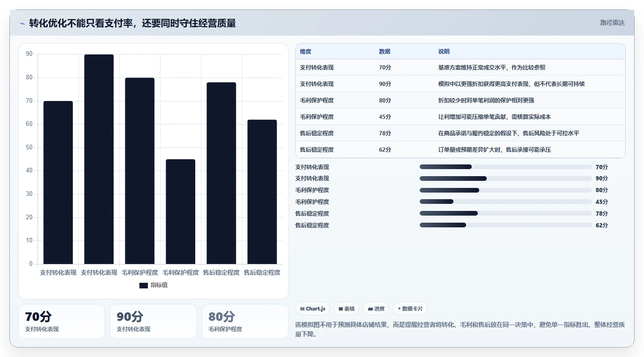Click the table cell 让利增加可能压缩单笔贡献，需核算实际成本
644x357 pixels.
[494, 117]
